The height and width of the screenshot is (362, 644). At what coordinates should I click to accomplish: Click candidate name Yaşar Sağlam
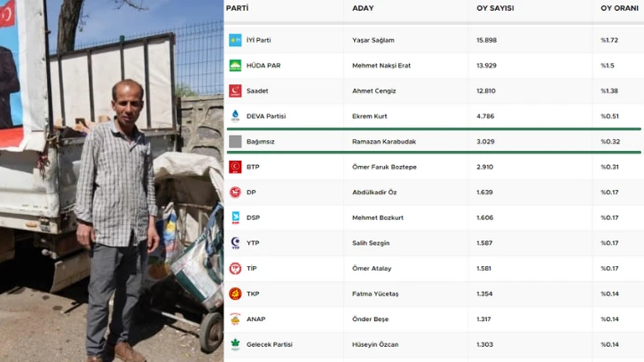tap(374, 40)
